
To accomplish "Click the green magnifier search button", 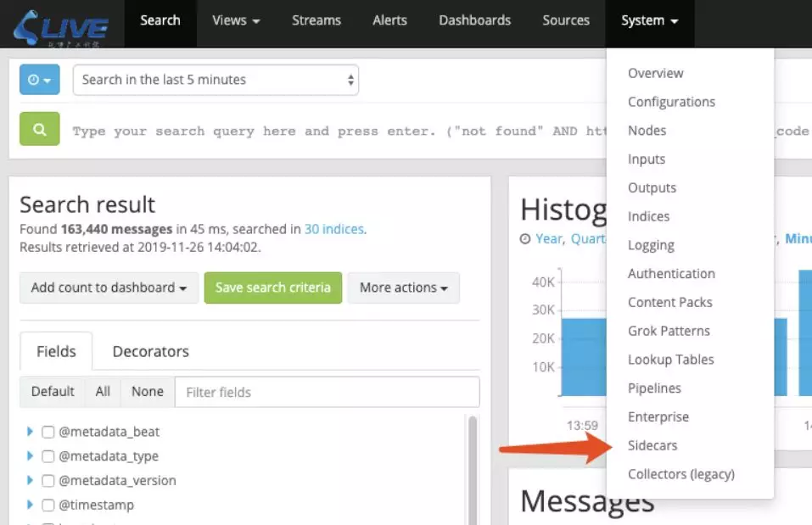I will (39, 129).
